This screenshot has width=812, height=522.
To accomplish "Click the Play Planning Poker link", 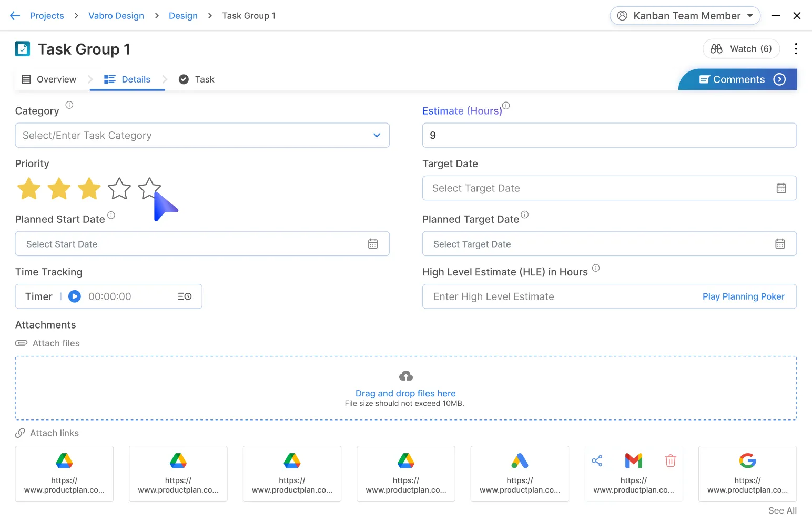I will (x=743, y=296).
